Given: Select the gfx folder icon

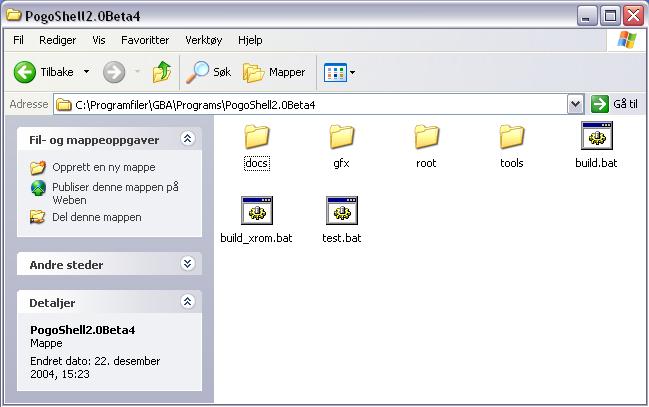Looking at the screenshot, I should [341, 136].
